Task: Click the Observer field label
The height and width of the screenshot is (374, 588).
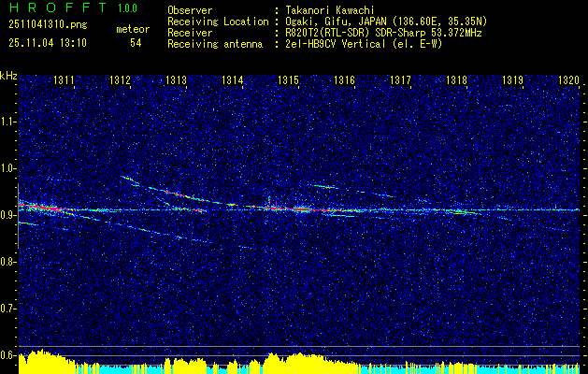Action: click(190, 10)
